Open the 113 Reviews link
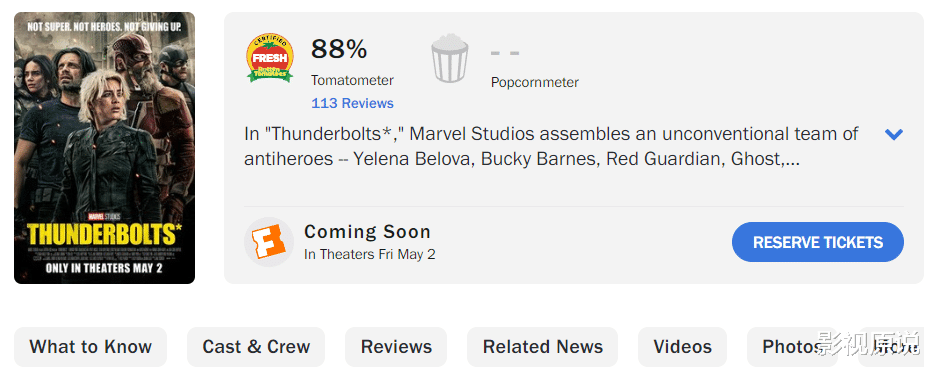 coord(352,103)
